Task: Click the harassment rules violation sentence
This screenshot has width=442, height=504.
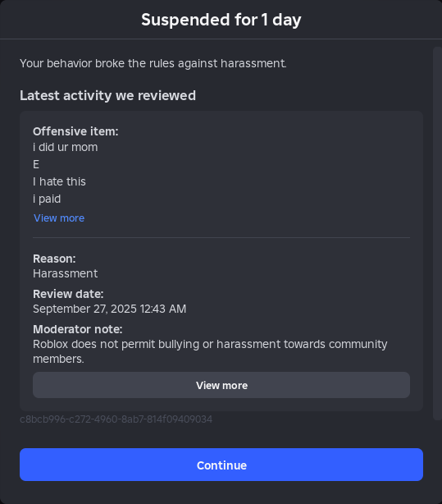Action: 153,63
